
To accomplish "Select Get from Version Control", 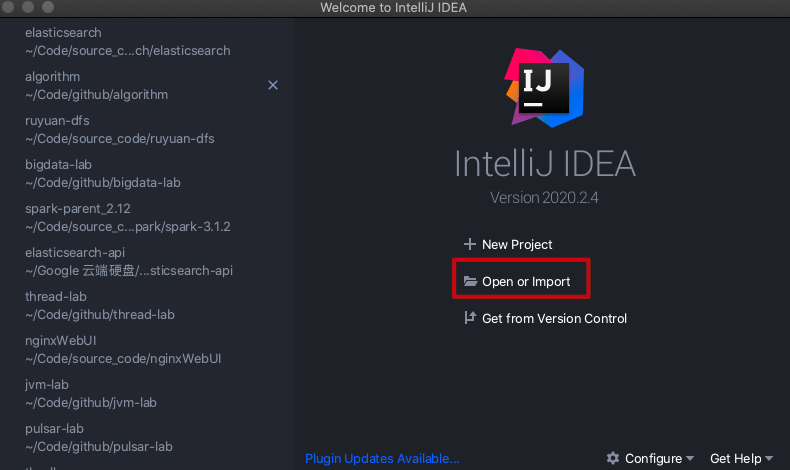I will point(554,319).
